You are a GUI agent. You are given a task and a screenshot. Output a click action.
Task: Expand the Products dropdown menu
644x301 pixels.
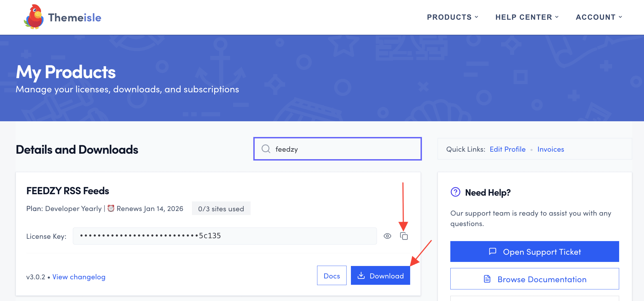click(x=452, y=17)
